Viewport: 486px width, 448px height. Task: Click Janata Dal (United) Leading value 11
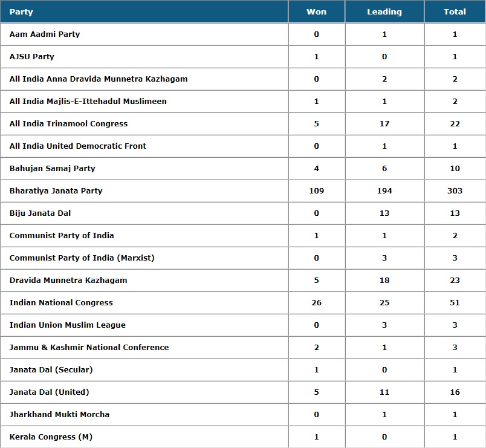coord(384,392)
